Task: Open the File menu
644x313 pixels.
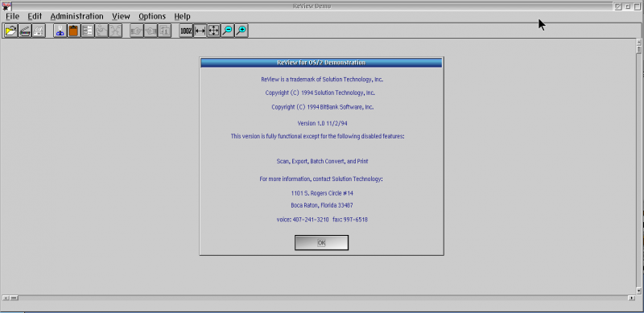Action: pyautogui.click(x=12, y=16)
